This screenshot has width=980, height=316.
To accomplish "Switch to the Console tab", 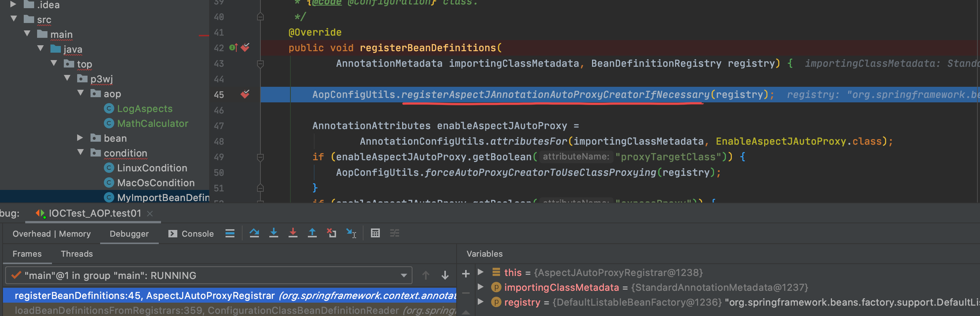I will point(191,234).
